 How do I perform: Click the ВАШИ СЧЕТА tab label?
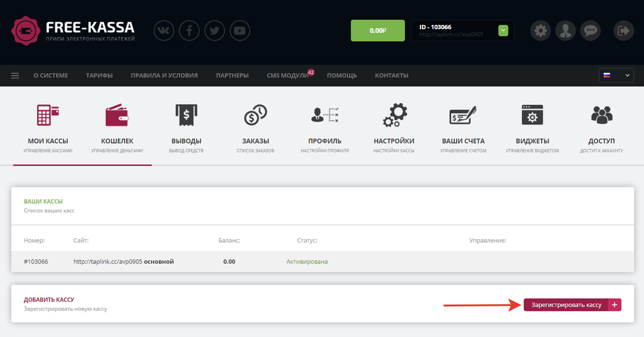(x=463, y=141)
